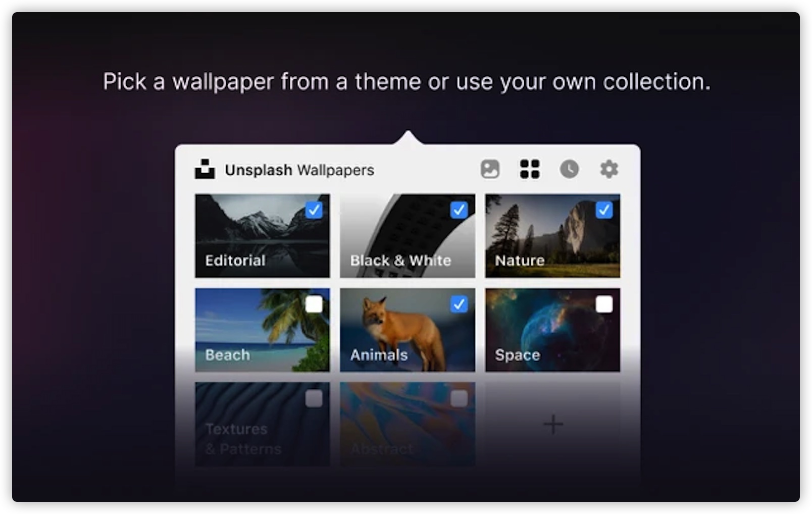Open wallpaper History with the clock icon
Image resolution: width=812 pixels, height=514 pixels.
(x=570, y=170)
